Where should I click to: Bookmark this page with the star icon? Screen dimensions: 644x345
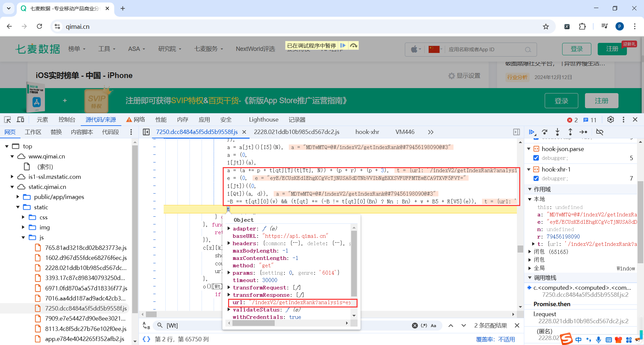point(546,26)
